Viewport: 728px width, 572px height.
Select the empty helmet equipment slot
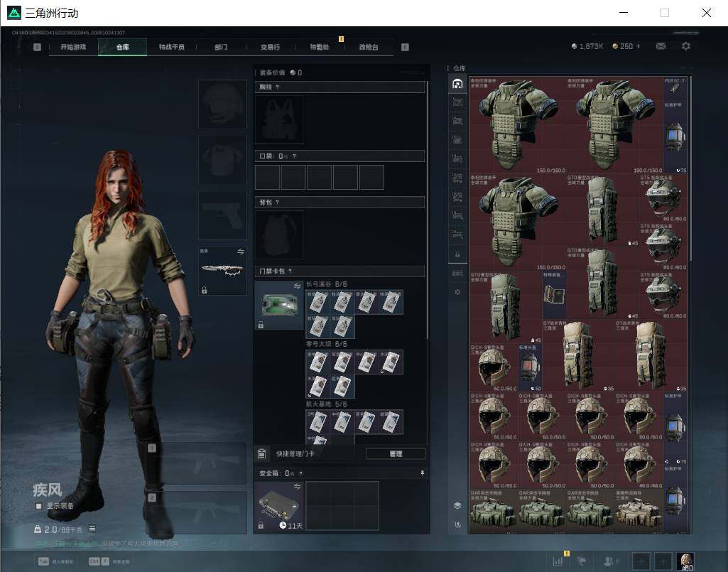pos(222,104)
